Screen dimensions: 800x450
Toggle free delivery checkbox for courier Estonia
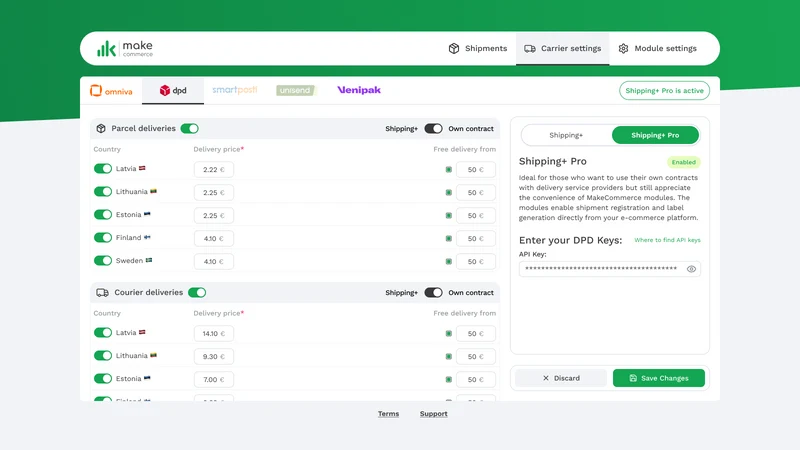[448, 379]
